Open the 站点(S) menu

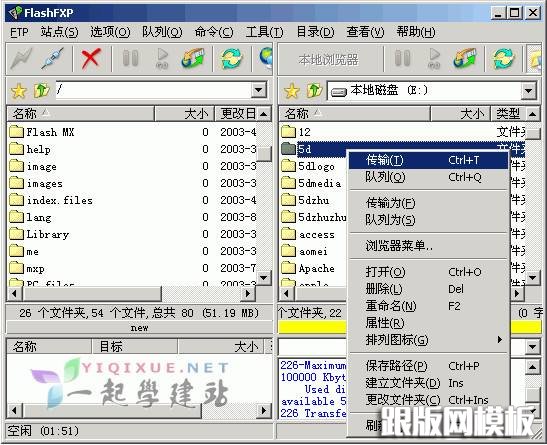(59, 32)
